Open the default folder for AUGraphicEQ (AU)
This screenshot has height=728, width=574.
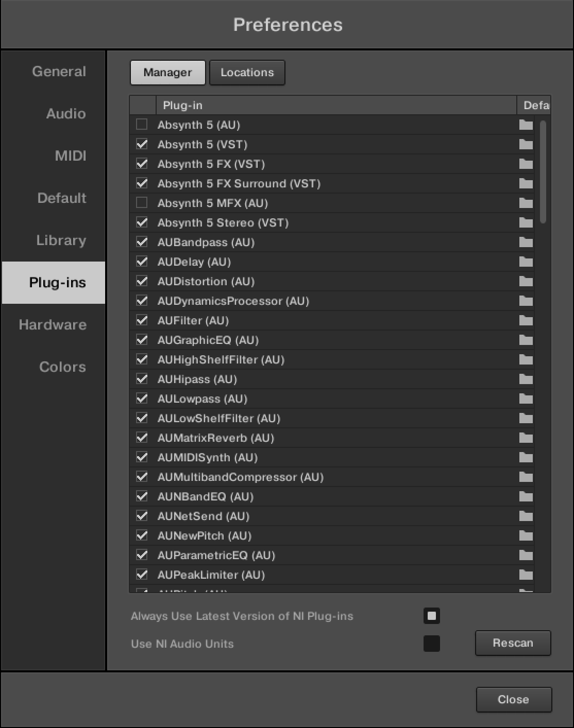point(527,339)
